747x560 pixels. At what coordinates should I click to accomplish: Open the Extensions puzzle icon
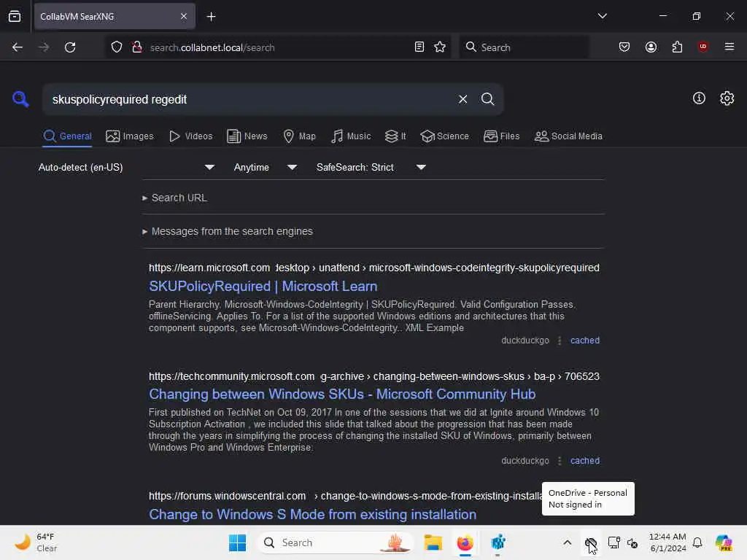(677, 47)
